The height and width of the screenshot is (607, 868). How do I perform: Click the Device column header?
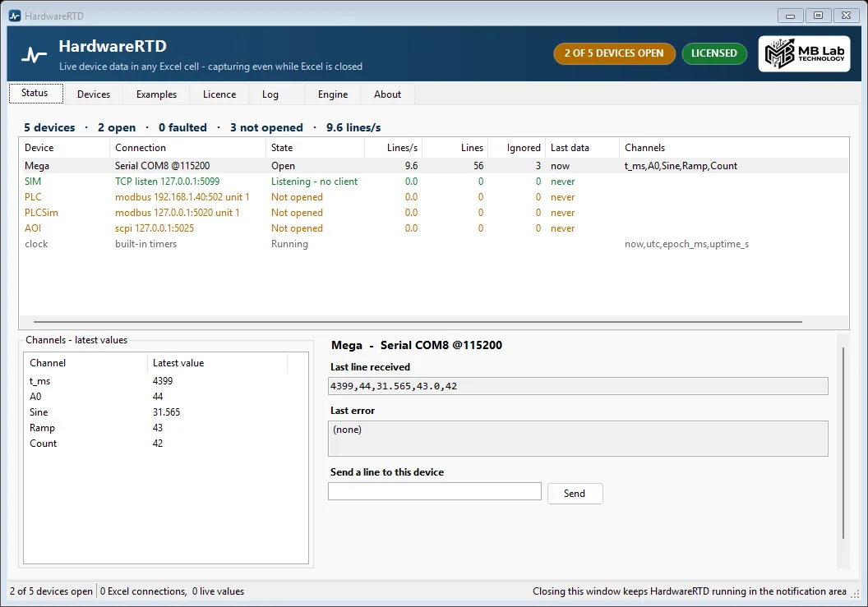click(x=64, y=148)
